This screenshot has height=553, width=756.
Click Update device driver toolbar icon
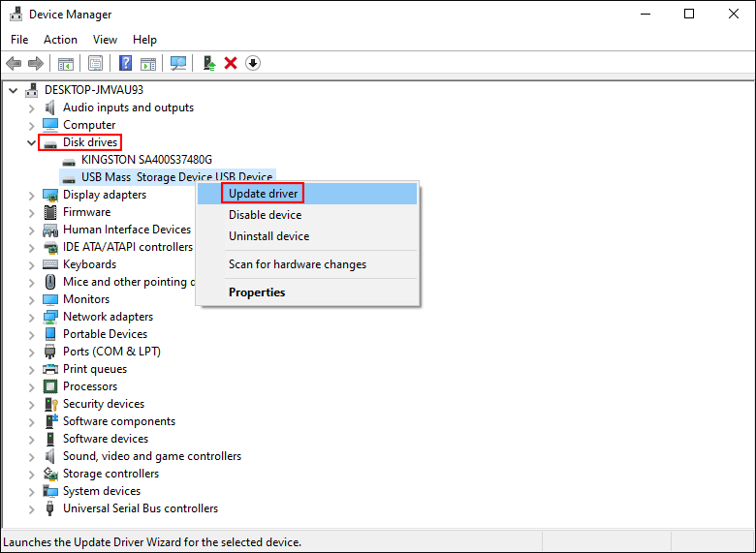[x=208, y=63]
